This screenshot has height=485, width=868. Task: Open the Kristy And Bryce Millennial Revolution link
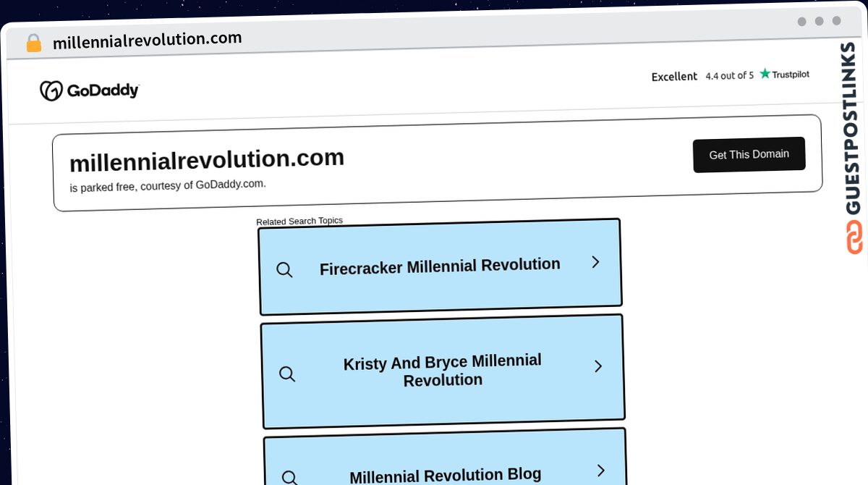(x=443, y=371)
